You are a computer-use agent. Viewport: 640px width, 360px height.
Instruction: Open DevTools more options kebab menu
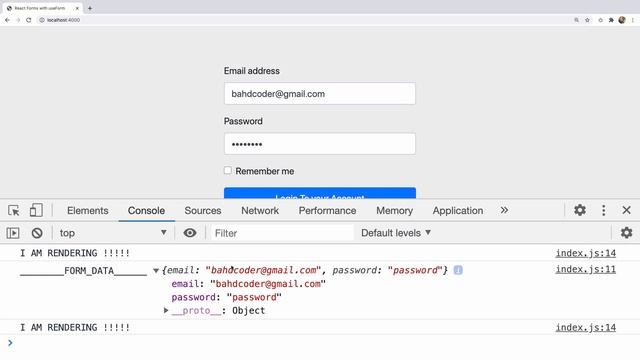click(604, 210)
